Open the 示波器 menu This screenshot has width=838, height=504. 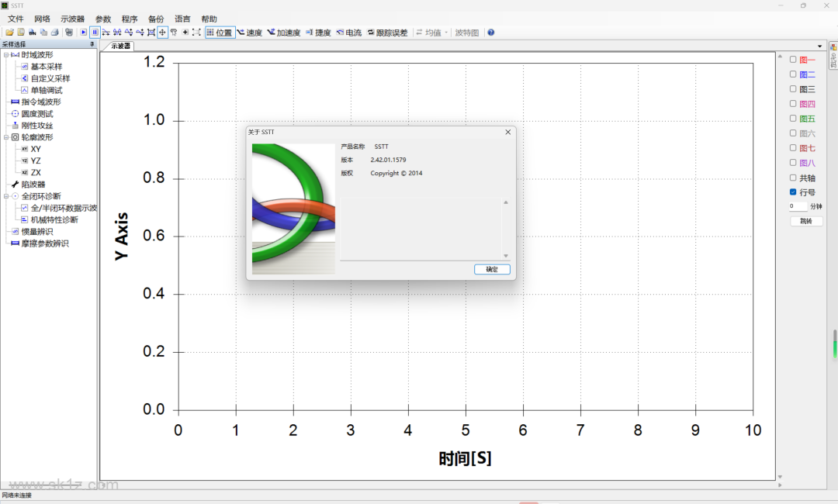coord(73,19)
